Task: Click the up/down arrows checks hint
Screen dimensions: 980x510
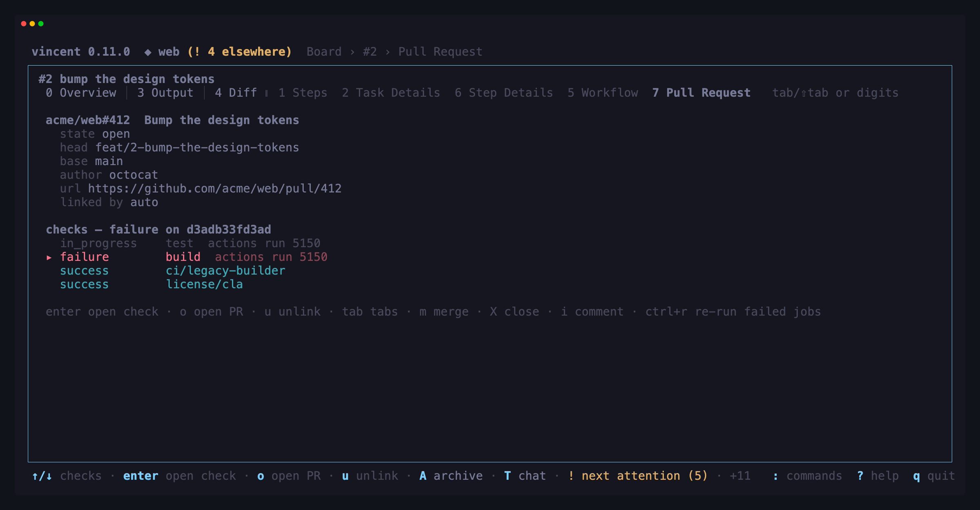Action: (x=67, y=476)
